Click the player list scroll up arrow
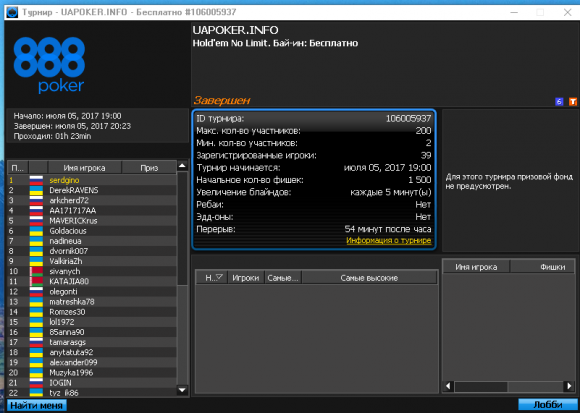This screenshot has height=413, width=580. [x=182, y=166]
